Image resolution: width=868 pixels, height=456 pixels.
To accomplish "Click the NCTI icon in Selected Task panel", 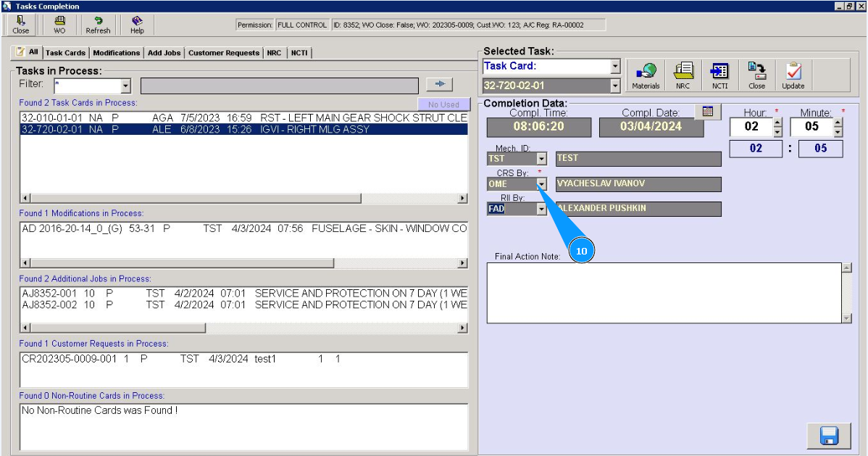I will [719, 75].
